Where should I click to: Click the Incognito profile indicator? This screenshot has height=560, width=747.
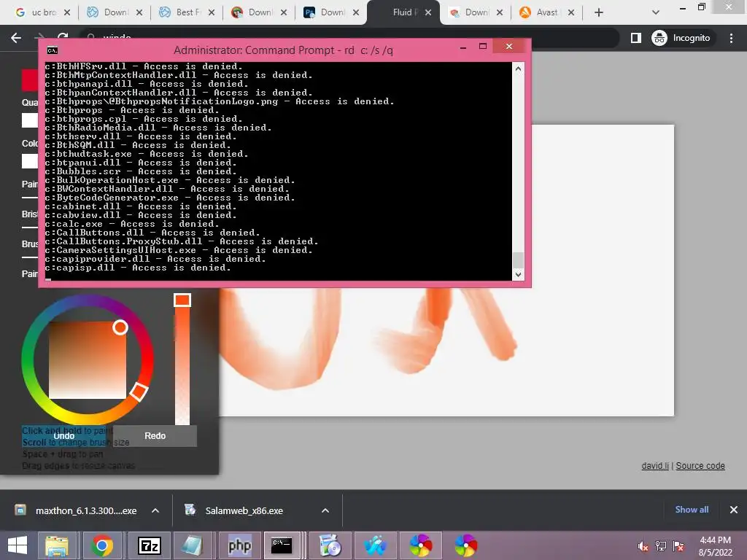681,38
